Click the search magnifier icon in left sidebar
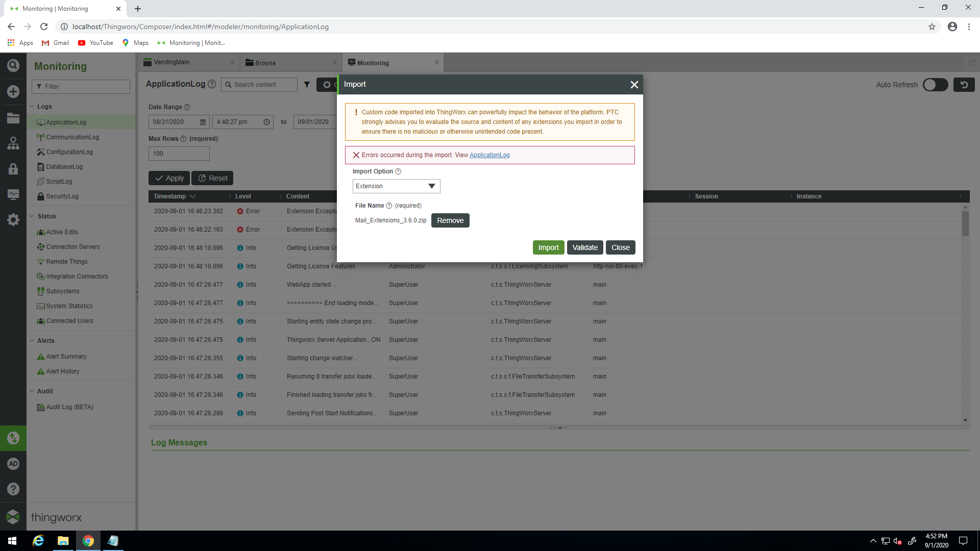Viewport: 980px width, 551px height. pos(13,65)
